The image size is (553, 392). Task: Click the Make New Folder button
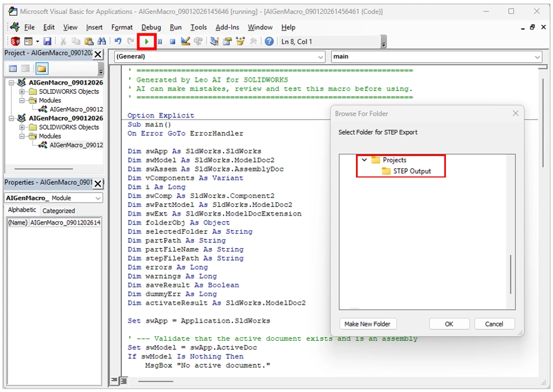(368, 324)
